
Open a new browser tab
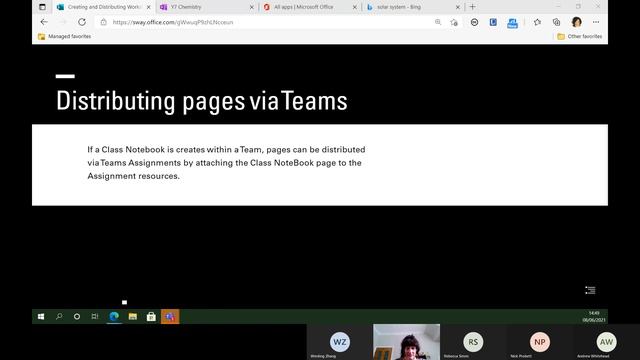click(x=473, y=7)
